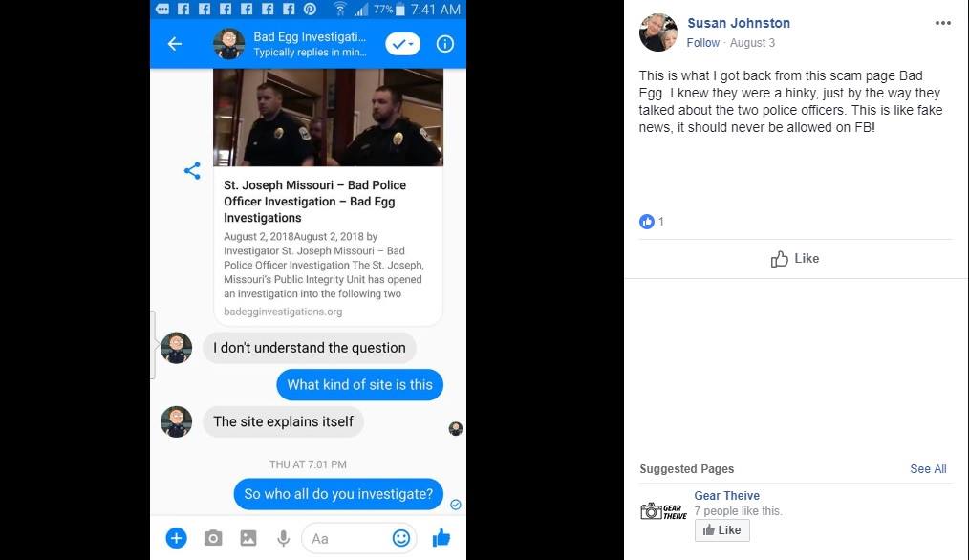Click Follow next to Susan Johnston

pyautogui.click(x=703, y=43)
